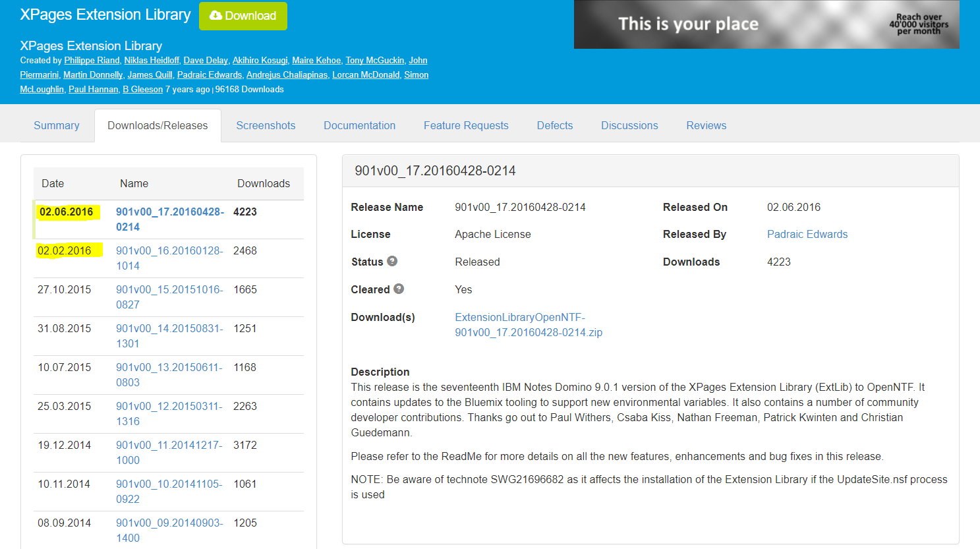Click the Downloads column header
The image size is (980, 549).
coord(264,183)
